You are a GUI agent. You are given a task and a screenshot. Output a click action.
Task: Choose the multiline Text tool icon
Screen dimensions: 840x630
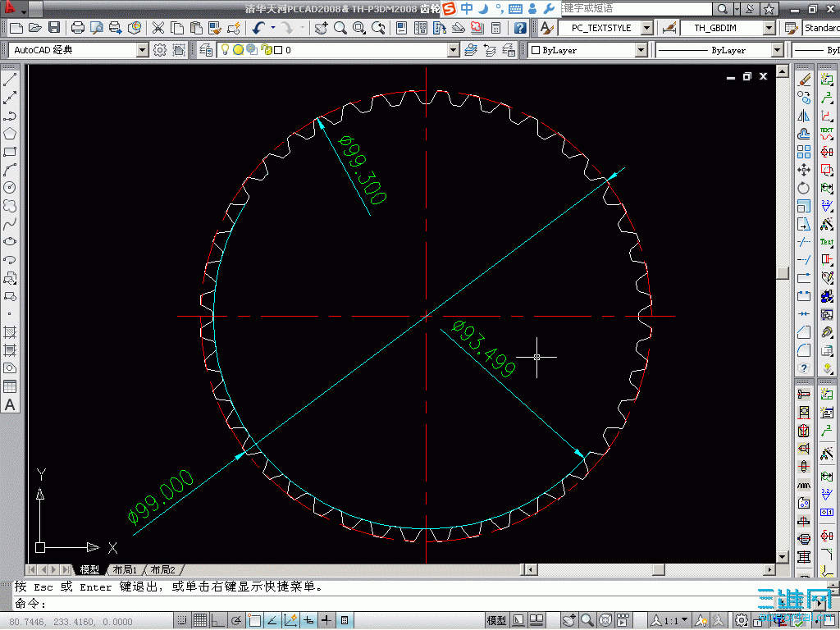[10, 404]
